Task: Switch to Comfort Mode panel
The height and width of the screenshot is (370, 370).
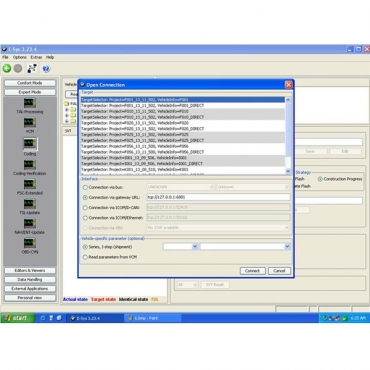Action: pos(30,83)
